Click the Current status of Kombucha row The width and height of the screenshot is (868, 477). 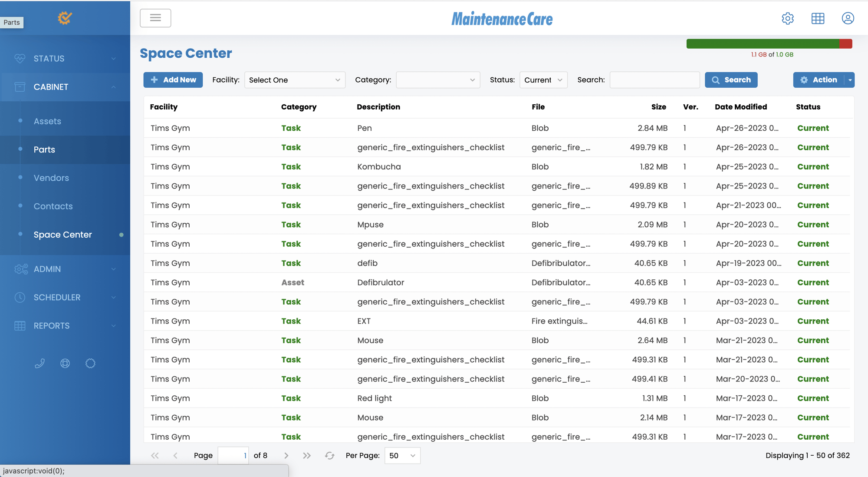click(x=813, y=167)
